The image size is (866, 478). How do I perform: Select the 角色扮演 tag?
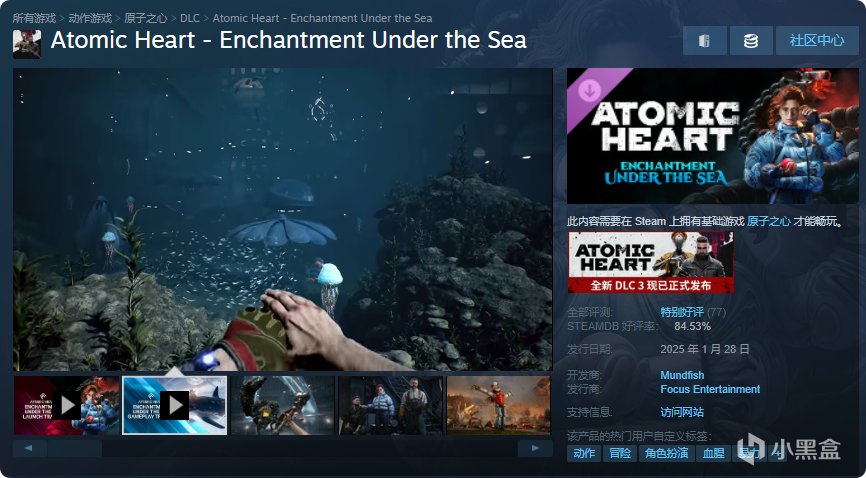(666, 454)
